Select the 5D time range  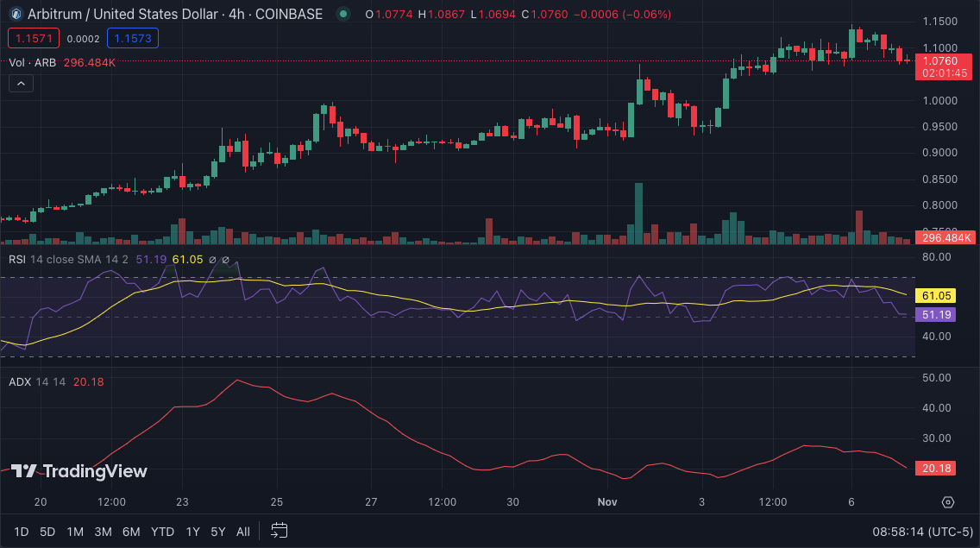(x=47, y=532)
